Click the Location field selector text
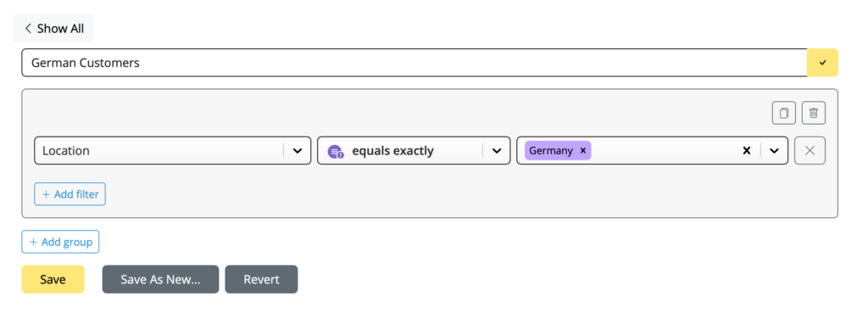868x318 pixels. click(66, 151)
